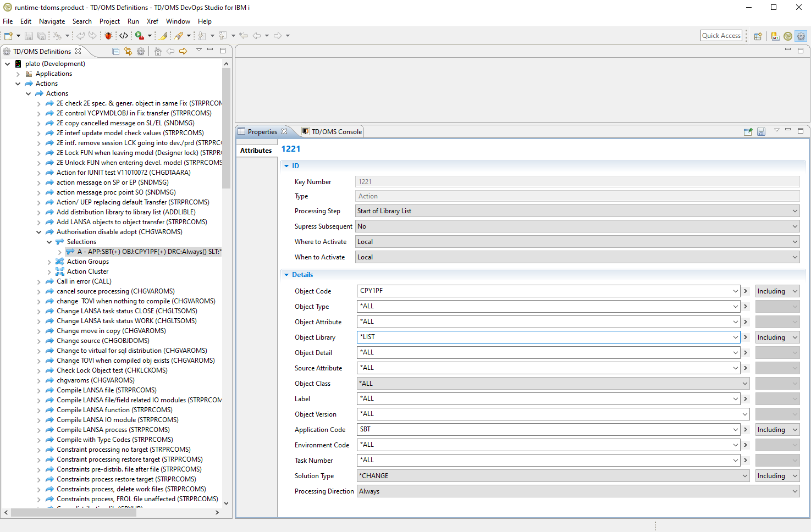Click the yellow forward arrow in Definitions view
The height and width of the screenshot is (532, 811).
(183, 51)
